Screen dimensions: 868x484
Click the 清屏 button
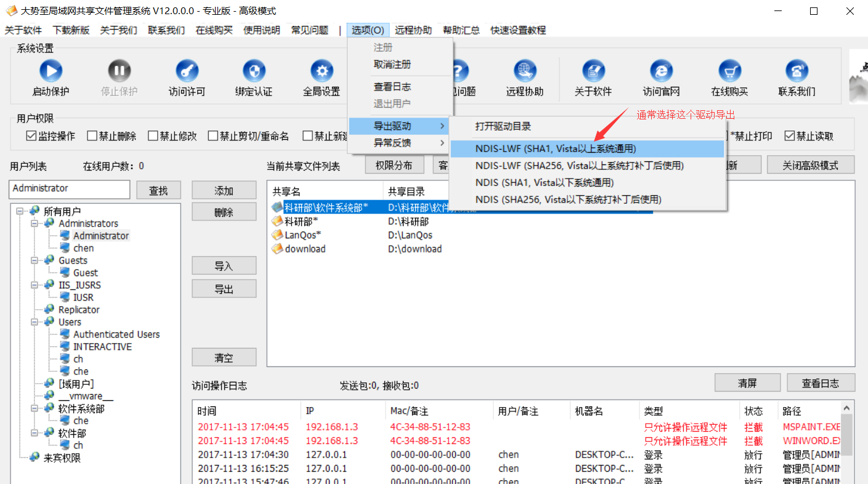(x=747, y=383)
